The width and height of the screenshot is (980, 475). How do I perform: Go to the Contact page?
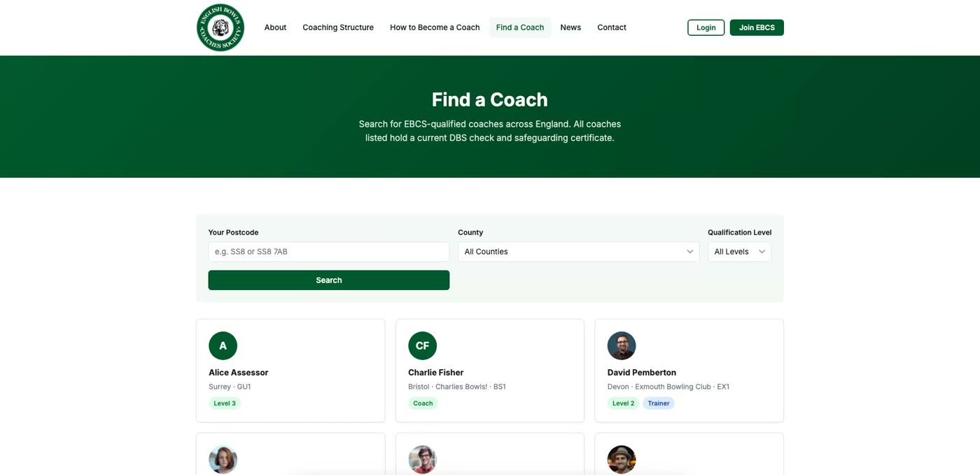[612, 27]
